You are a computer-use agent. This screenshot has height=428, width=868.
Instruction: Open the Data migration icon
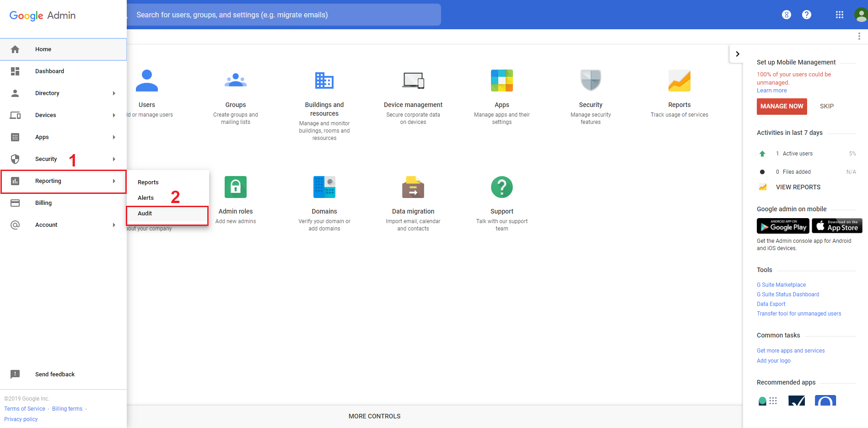tap(413, 187)
